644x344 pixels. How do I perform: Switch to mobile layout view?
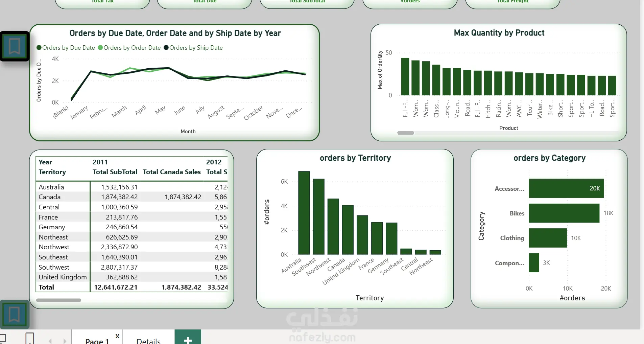(30, 338)
